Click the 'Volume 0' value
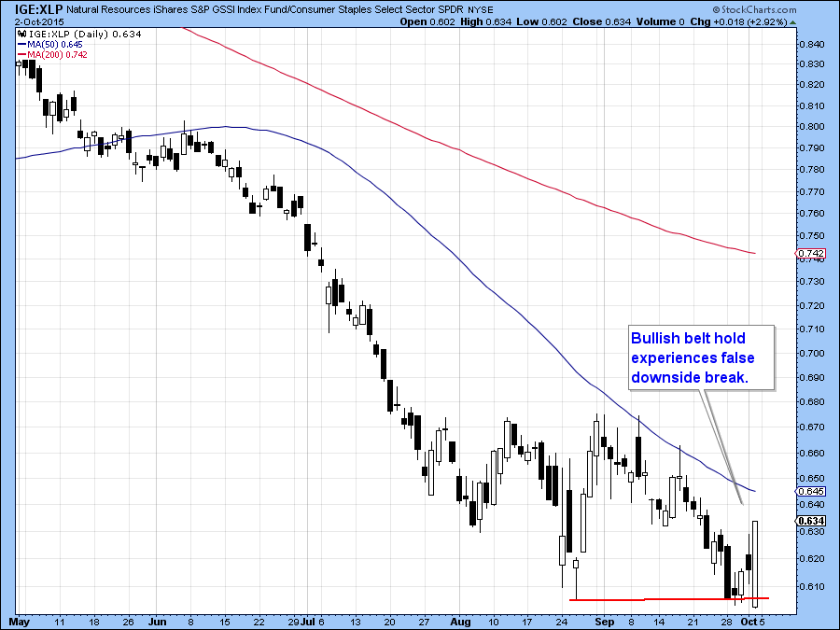This screenshot has width=840, height=630. click(x=661, y=22)
